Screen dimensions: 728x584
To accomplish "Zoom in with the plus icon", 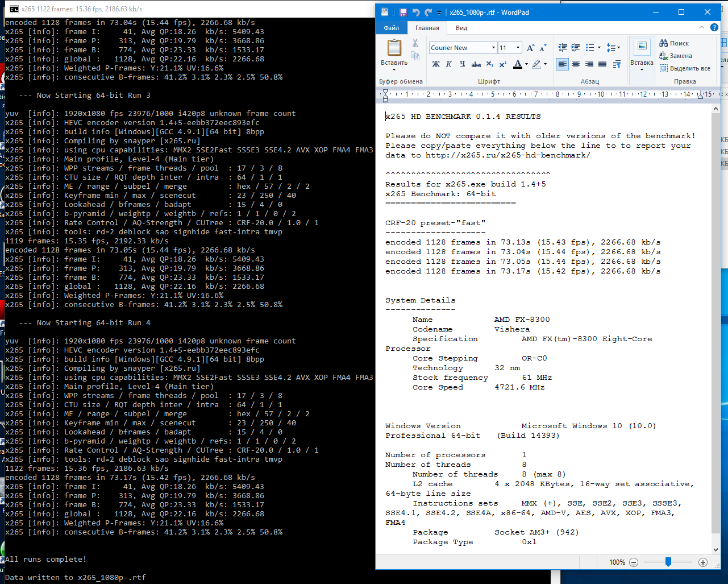I will 703,562.
